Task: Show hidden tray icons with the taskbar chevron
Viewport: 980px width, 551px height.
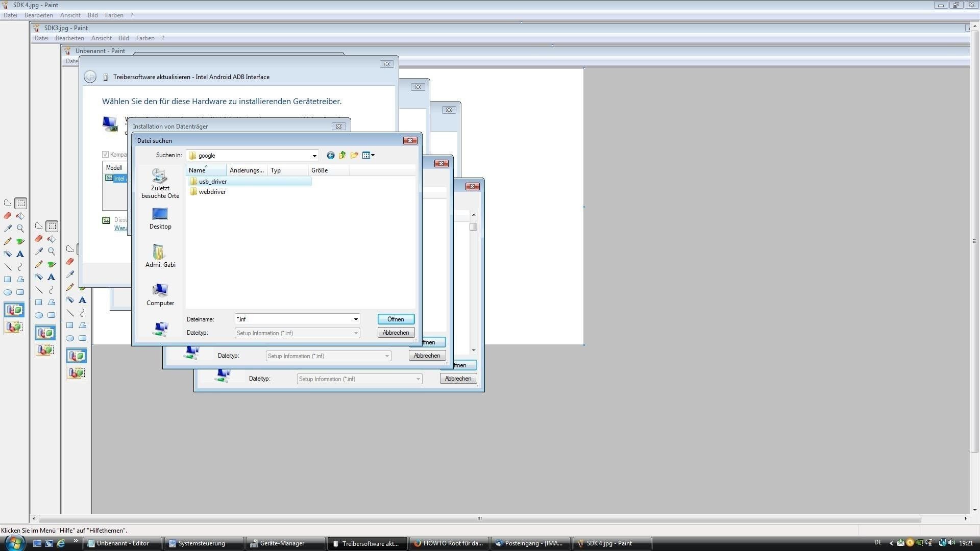Action: pos(891,543)
